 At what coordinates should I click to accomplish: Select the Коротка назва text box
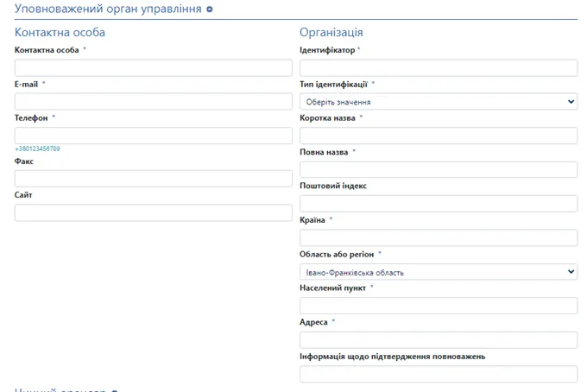tap(438, 136)
